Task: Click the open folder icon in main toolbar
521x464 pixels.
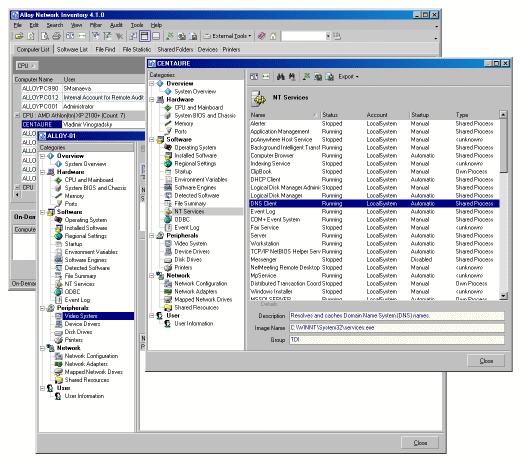Action: (19, 36)
